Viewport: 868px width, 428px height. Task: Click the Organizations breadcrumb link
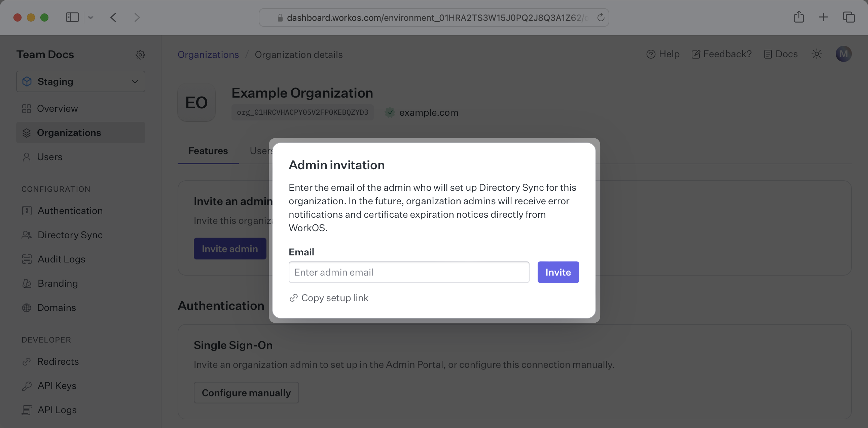(x=208, y=55)
